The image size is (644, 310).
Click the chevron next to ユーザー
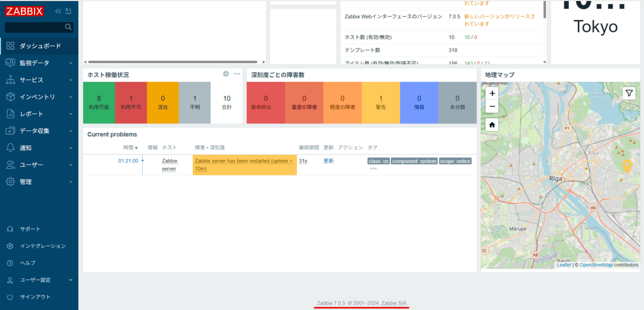(71, 165)
